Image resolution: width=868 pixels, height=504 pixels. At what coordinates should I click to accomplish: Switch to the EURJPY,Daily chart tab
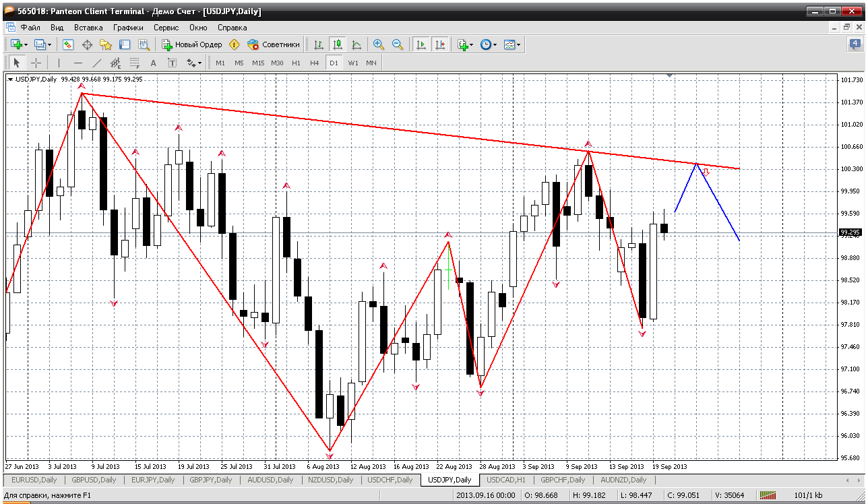154,480
